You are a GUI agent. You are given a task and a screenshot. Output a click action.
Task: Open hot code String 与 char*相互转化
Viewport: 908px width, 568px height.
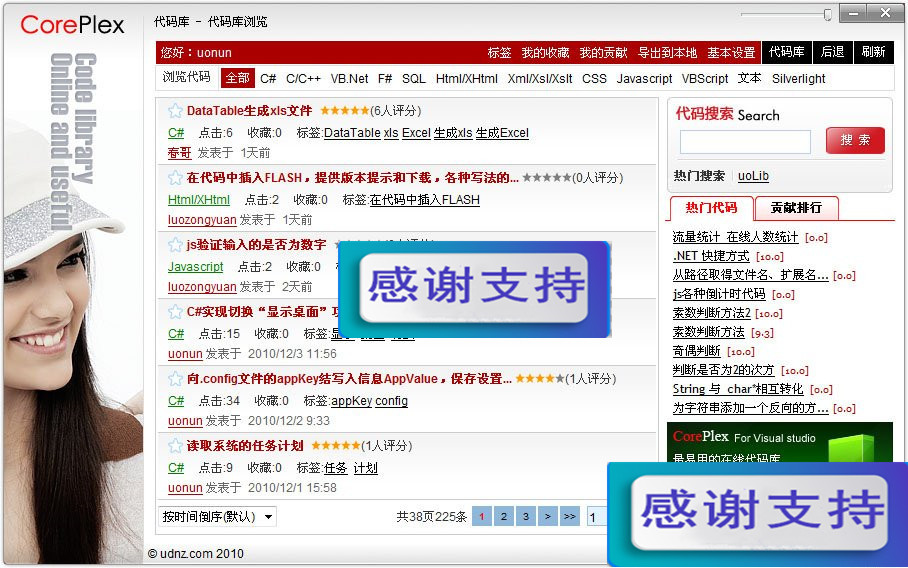pyautogui.click(x=738, y=389)
